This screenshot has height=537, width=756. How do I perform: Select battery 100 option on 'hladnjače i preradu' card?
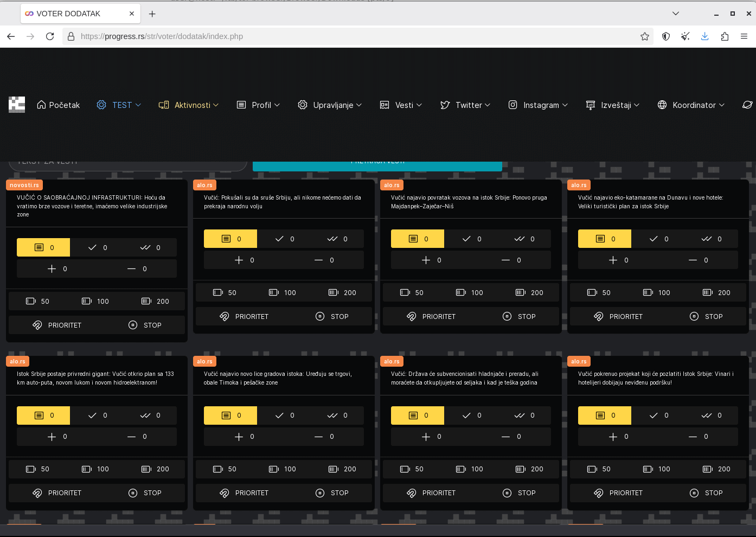[470, 469]
